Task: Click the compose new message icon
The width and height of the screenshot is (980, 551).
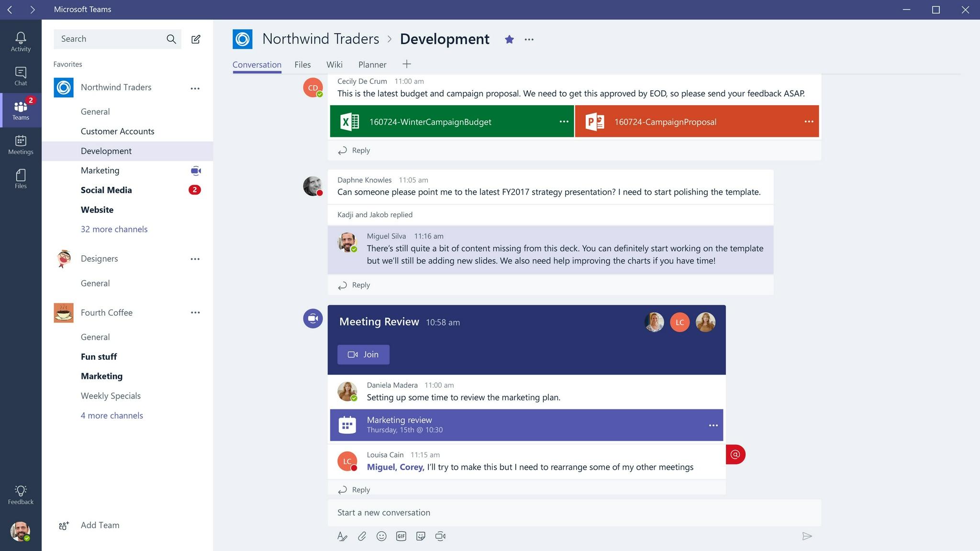Action: click(x=197, y=38)
